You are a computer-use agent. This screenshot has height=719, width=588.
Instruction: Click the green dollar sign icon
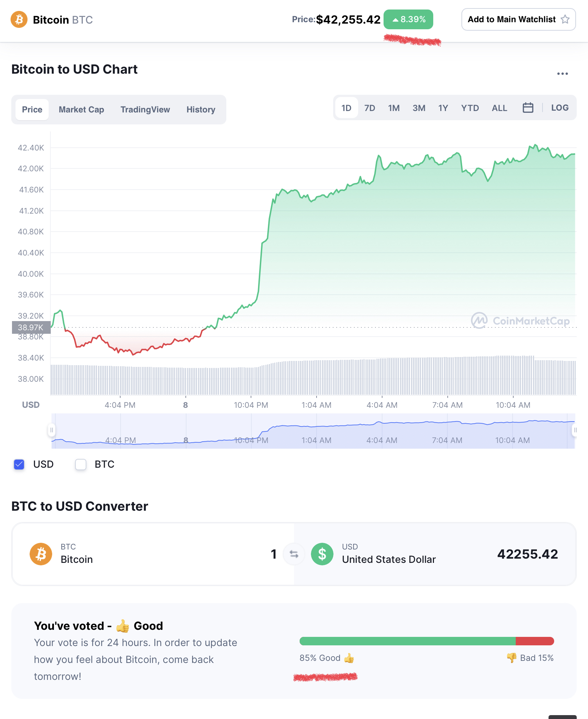[x=322, y=554]
